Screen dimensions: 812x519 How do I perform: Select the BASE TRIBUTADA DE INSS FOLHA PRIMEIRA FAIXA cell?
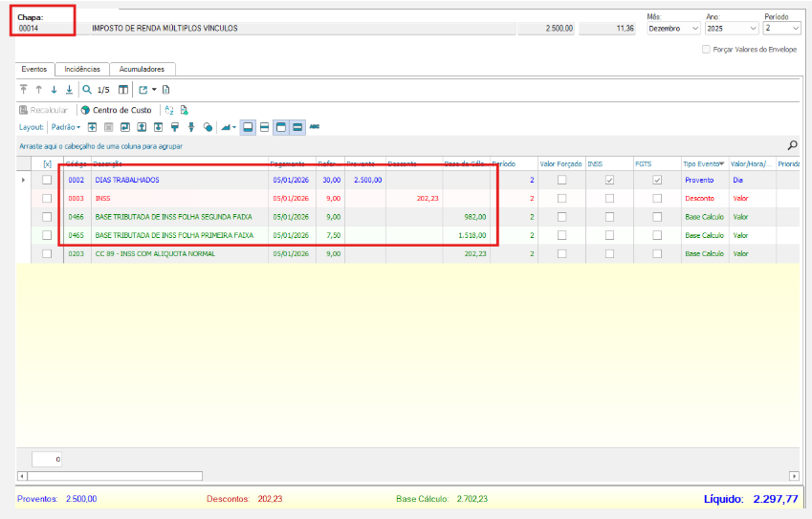[x=180, y=235]
